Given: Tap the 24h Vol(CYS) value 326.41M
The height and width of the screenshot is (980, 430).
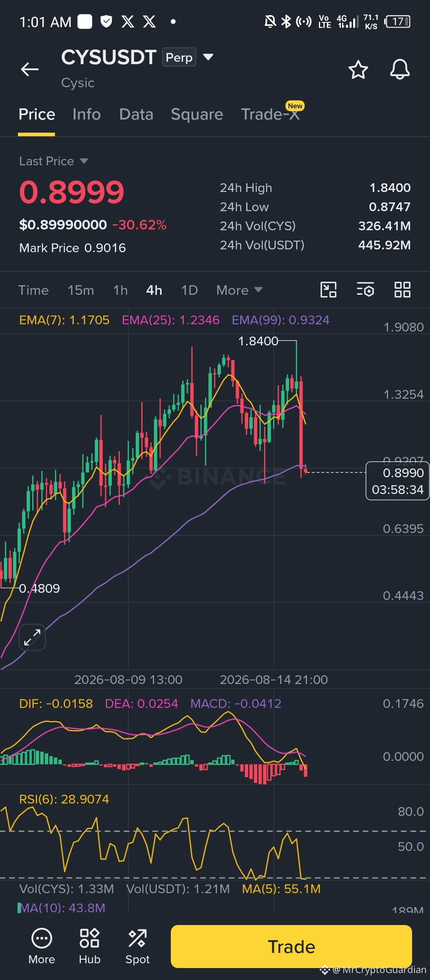Looking at the screenshot, I should (x=385, y=226).
